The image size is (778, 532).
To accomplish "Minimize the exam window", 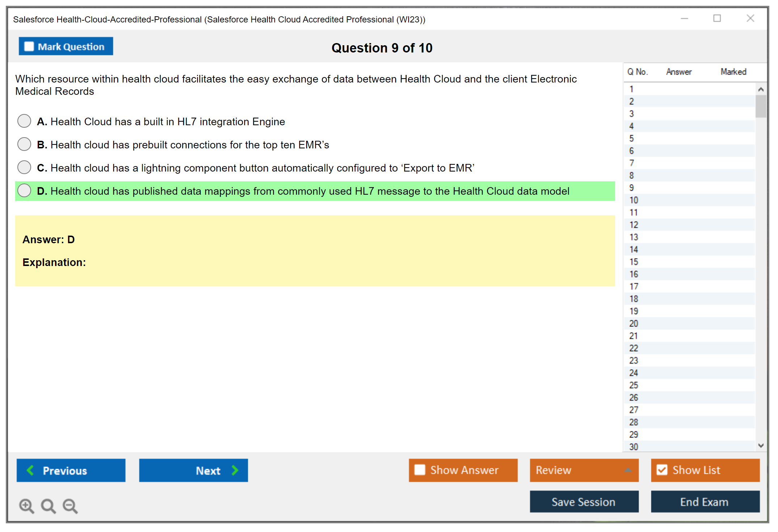I will click(684, 18).
